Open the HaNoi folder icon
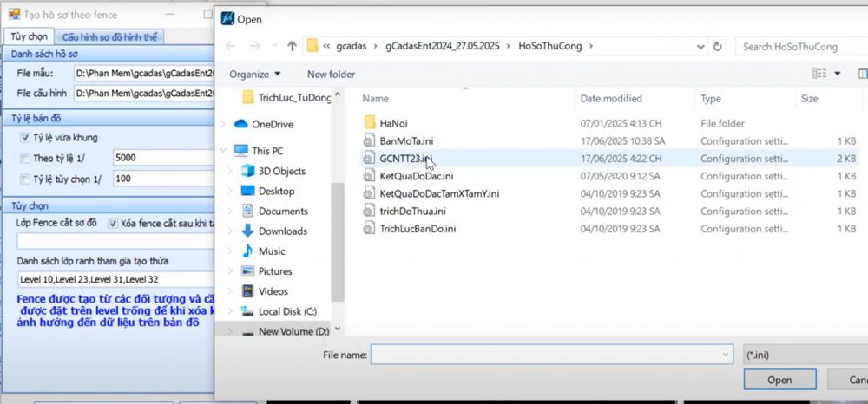Viewport: 868px width, 404px height. 369,122
